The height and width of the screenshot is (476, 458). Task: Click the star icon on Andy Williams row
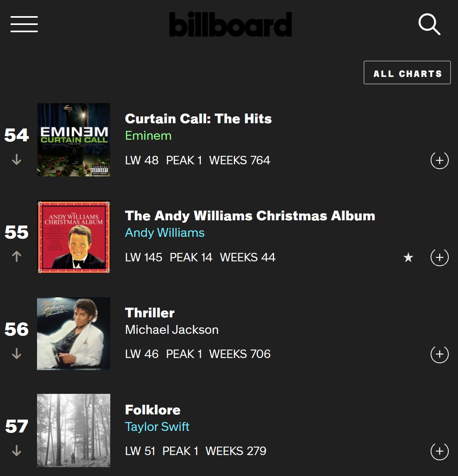(x=408, y=257)
